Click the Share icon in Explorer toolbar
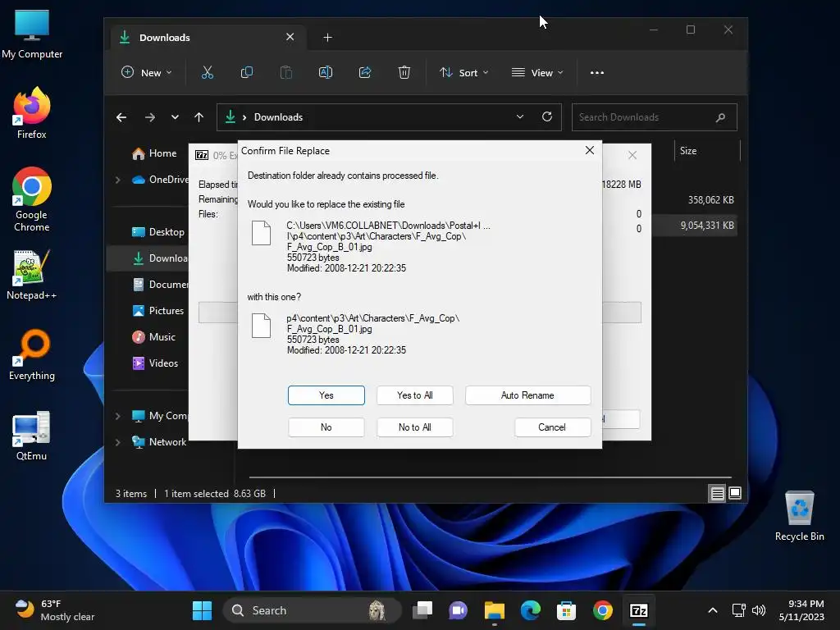 click(365, 72)
